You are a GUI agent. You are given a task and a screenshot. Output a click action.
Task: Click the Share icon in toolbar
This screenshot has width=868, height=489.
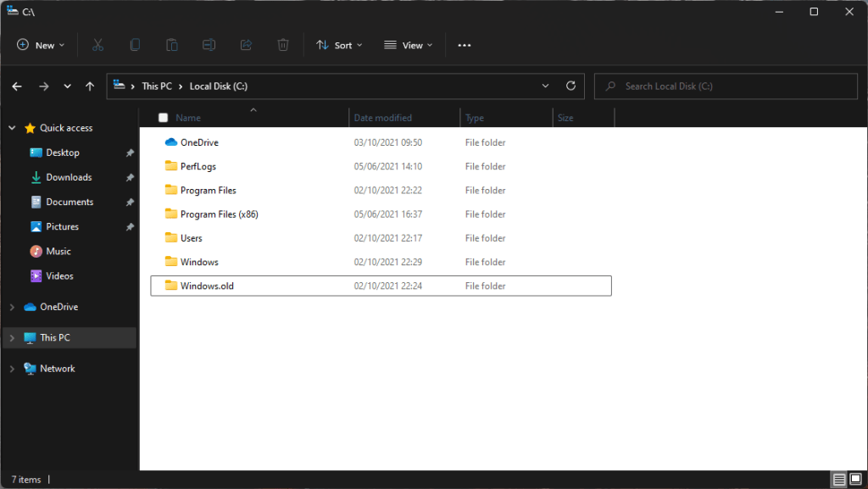(x=247, y=45)
